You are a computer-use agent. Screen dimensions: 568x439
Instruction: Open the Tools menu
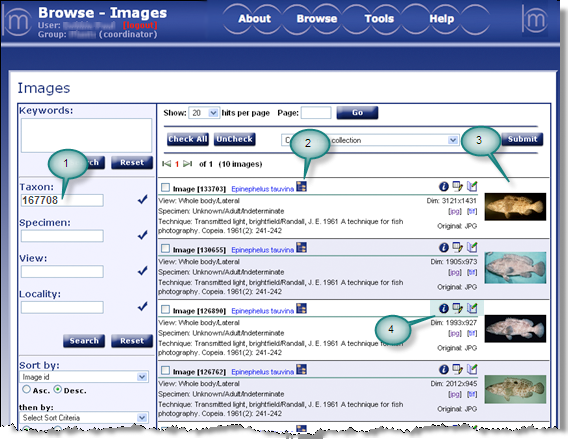pos(379,18)
